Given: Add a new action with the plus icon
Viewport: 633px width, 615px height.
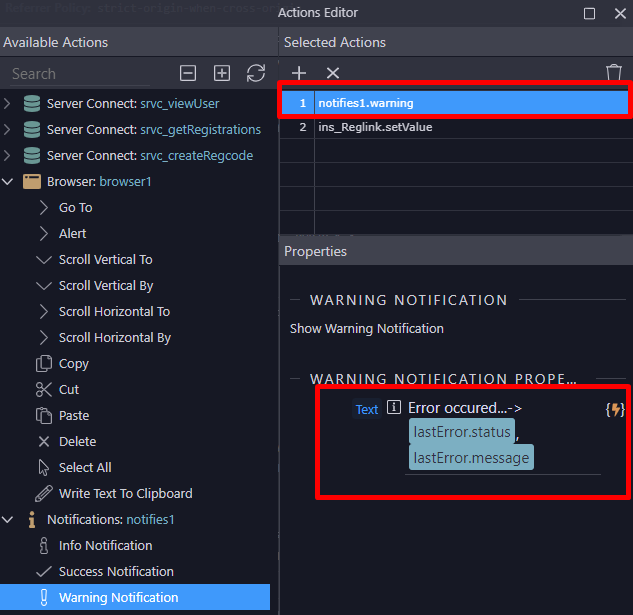Looking at the screenshot, I should (x=299, y=73).
